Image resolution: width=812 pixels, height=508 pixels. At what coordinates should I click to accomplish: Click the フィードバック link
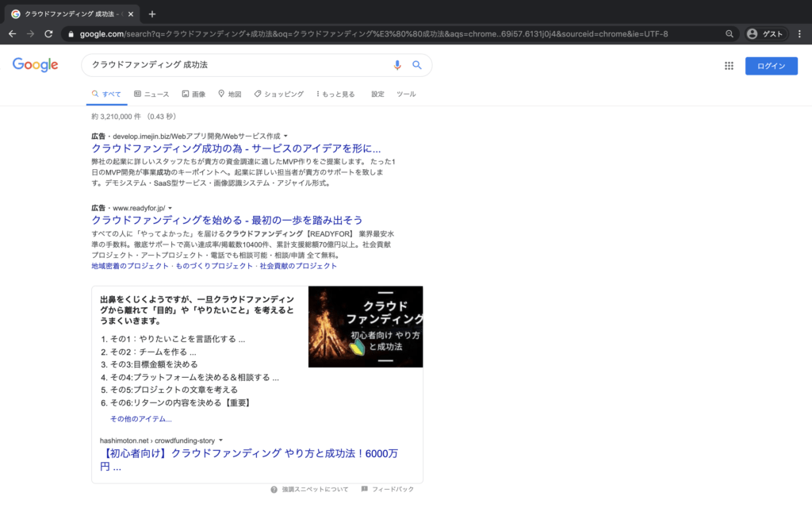(x=393, y=489)
